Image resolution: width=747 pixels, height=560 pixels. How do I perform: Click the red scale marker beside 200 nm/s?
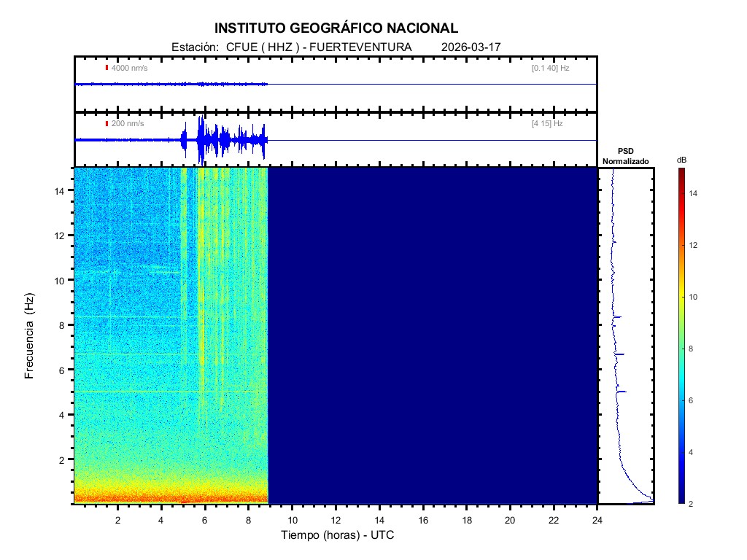coord(107,124)
